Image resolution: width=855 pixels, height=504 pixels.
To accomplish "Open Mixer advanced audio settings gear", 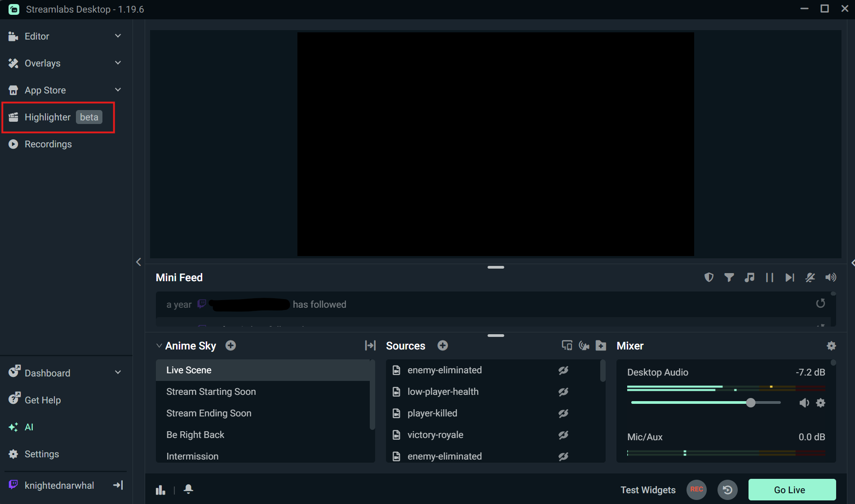I will (831, 346).
